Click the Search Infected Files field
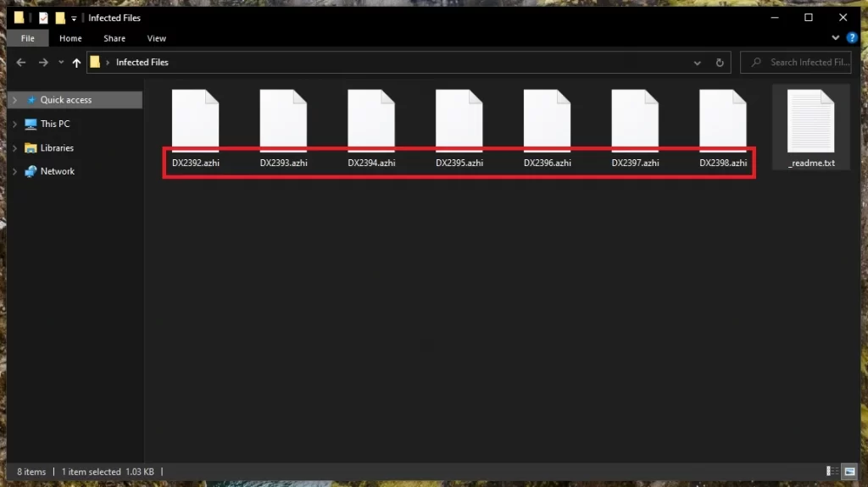Image resolution: width=868 pixels, height=487 pixels. [795, 62]
